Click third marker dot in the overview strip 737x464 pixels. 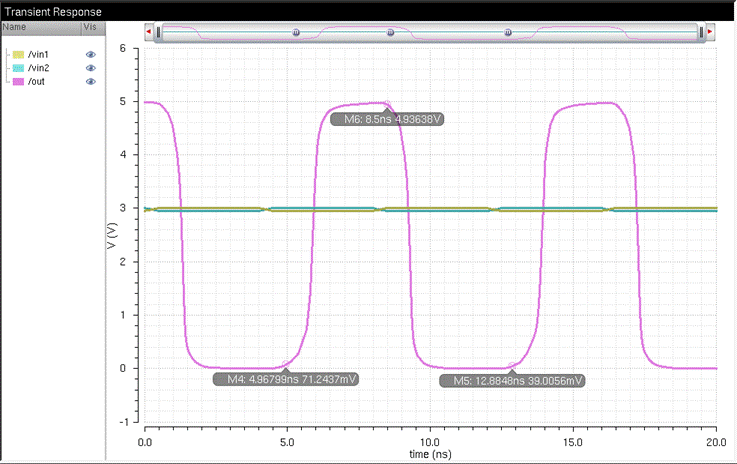tap(508, 32)
